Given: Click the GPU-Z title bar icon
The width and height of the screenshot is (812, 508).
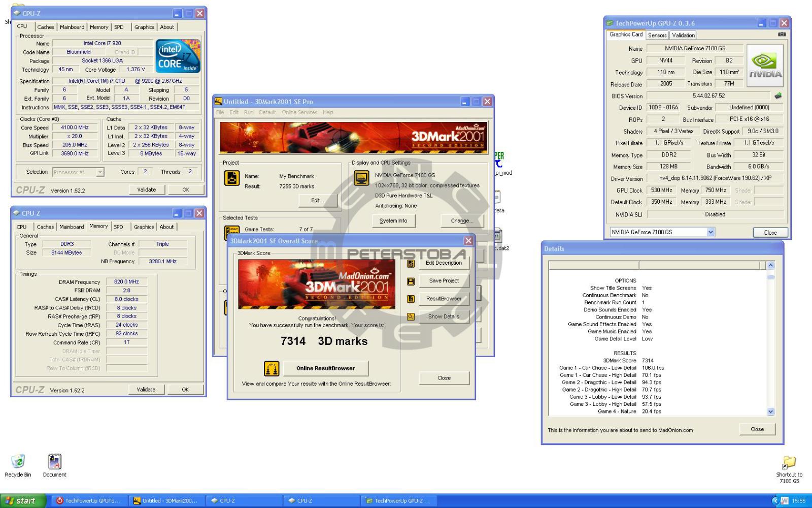Looking at the screenshot, I should click(x=610, y=23).
